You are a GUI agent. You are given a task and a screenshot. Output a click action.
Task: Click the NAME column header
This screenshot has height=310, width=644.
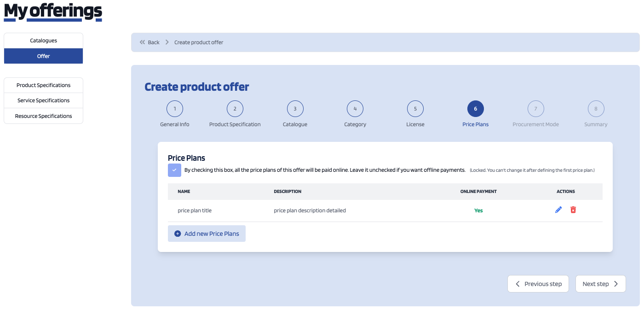[184, 192]
